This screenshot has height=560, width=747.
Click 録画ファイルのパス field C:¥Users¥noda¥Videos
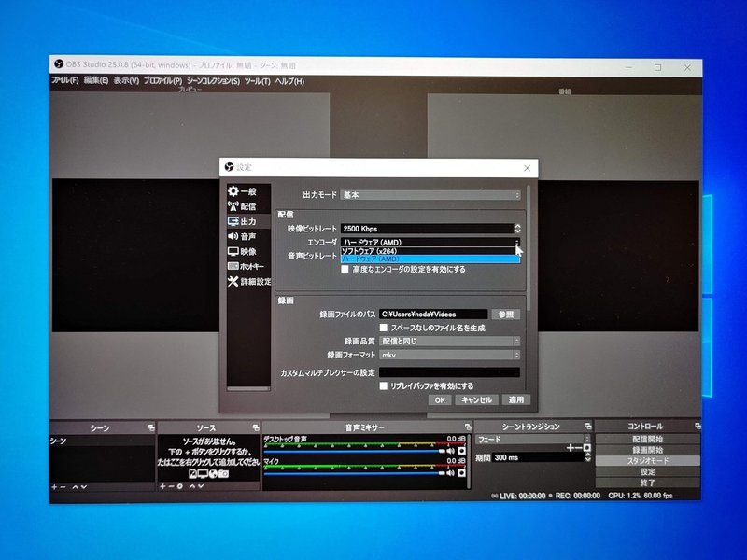pos(433,315)
